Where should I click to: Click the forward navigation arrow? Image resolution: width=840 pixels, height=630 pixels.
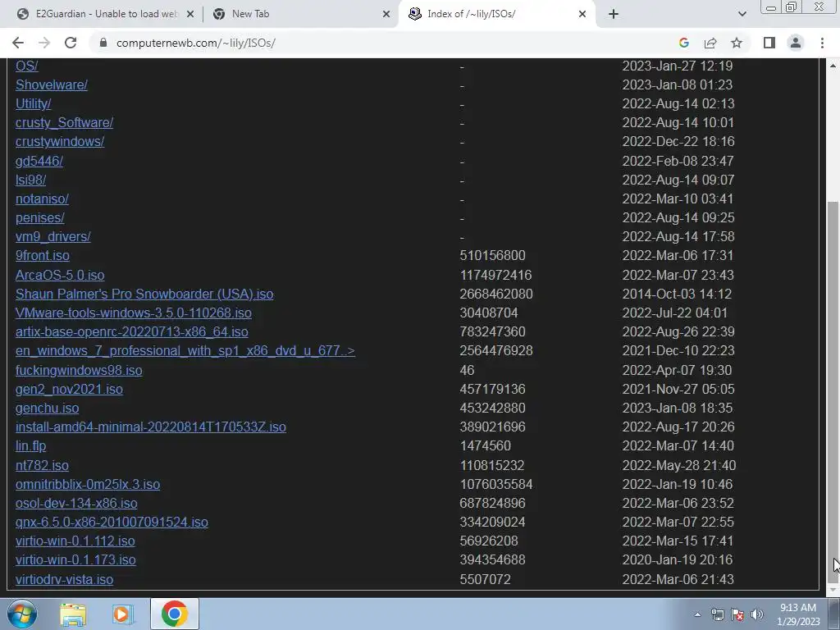coord(44,43)
